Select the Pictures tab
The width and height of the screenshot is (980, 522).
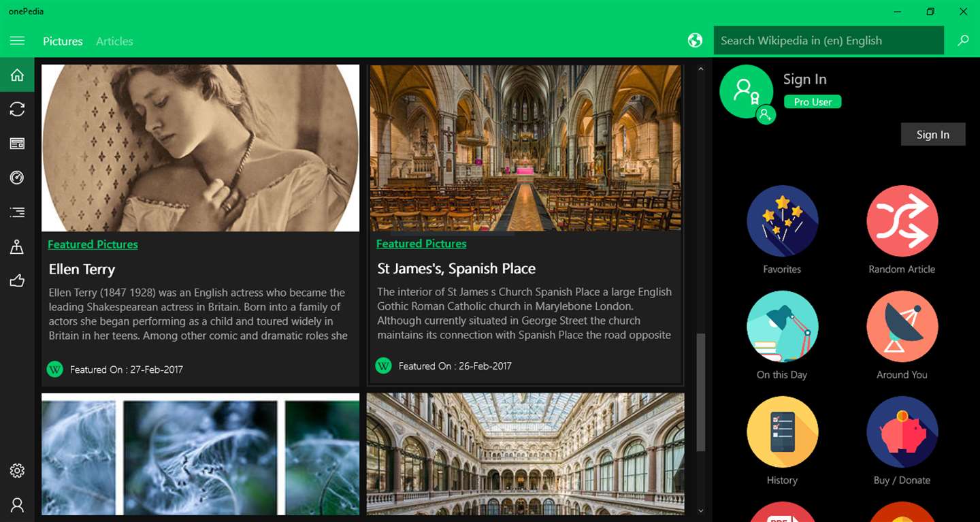point(63,42)
